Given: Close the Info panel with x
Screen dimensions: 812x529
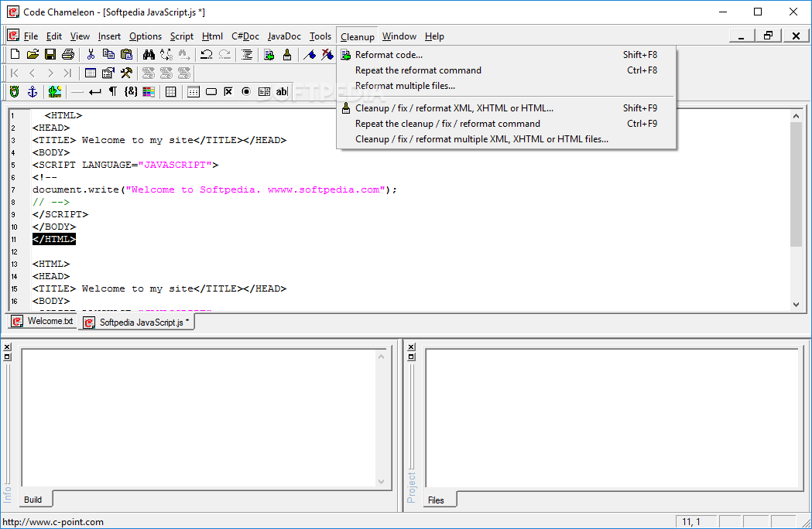Looking at the screenshot, I should [x=7, y=347].
